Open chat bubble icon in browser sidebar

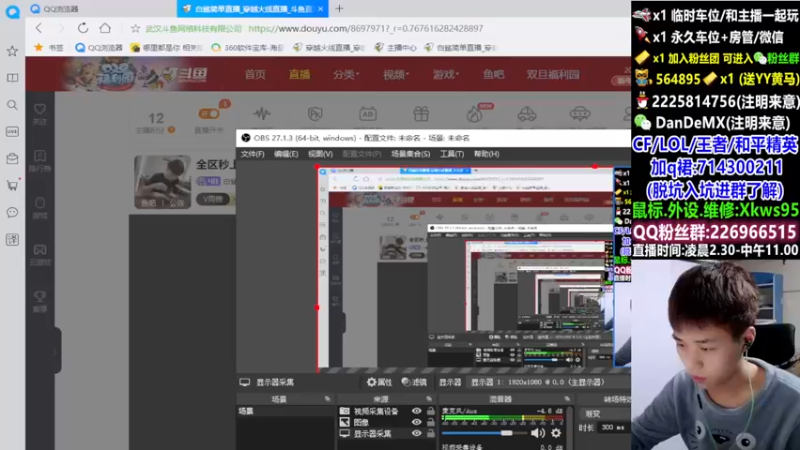12,212
